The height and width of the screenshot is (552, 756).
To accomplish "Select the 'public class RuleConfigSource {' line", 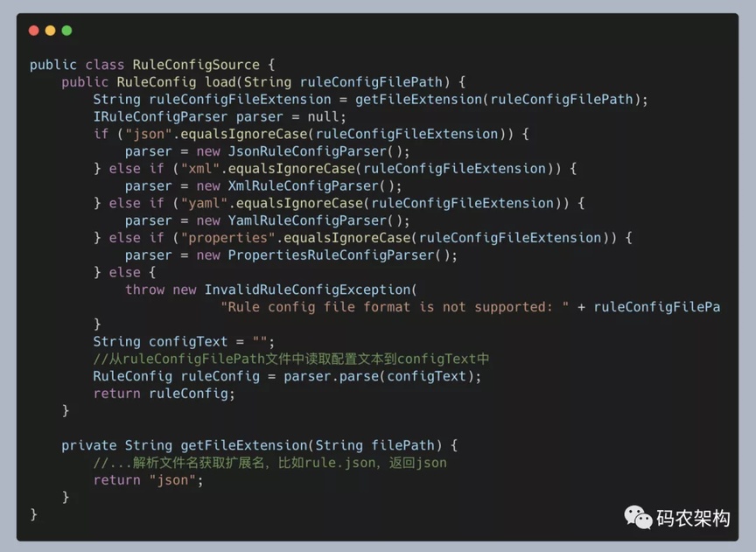I will pos(152,65).
